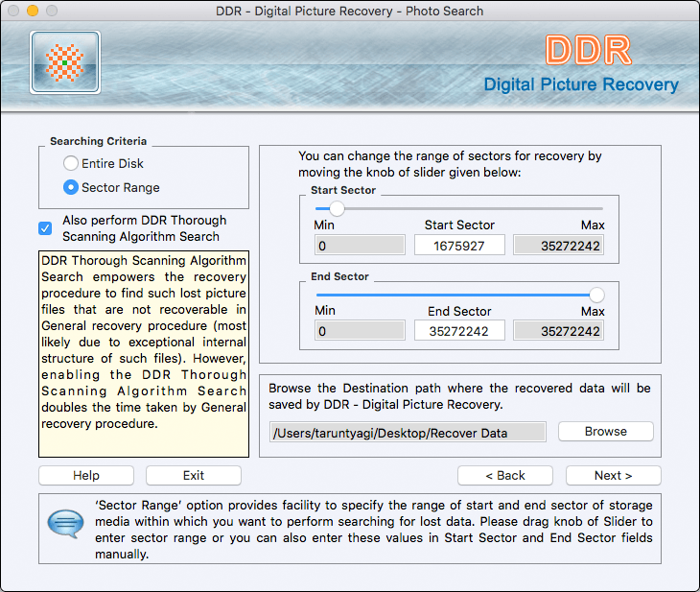Click the End Sector Max field
The width and height of the screenshot is (700, 592).
[558, 331]
